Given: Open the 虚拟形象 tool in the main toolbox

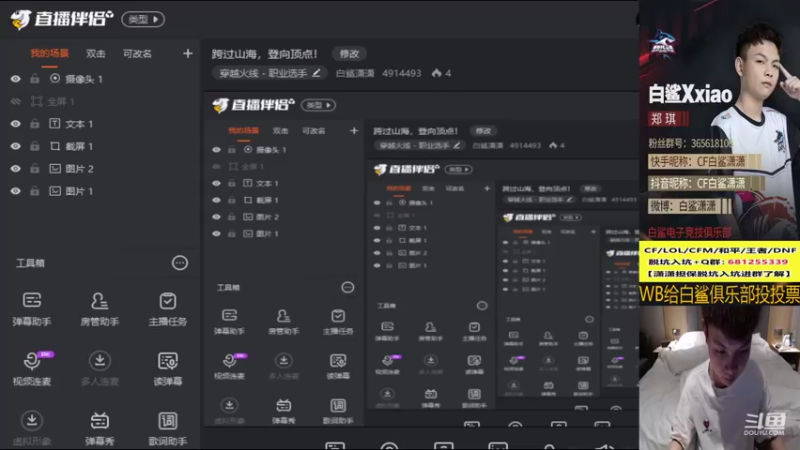Looking at the screenshot, I should pos(32,429).
